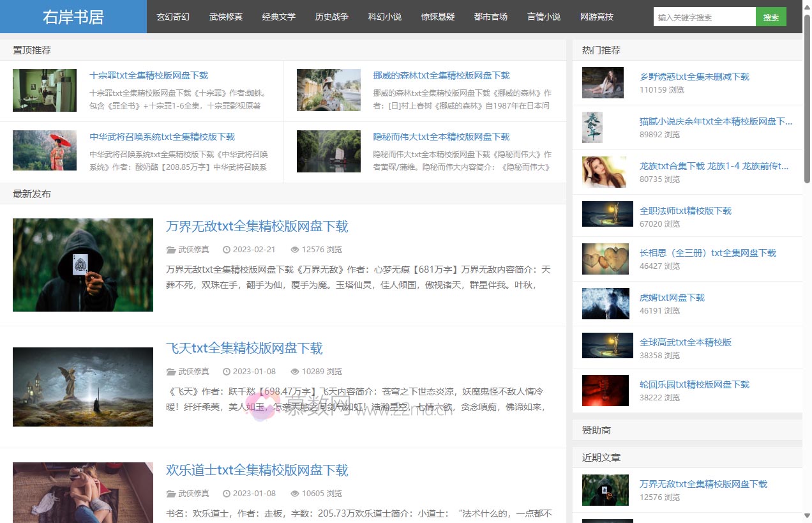Screen dimensions: 812x523
Task: Click the 右岸书居 site logo
Action: [x=73, y=17]
